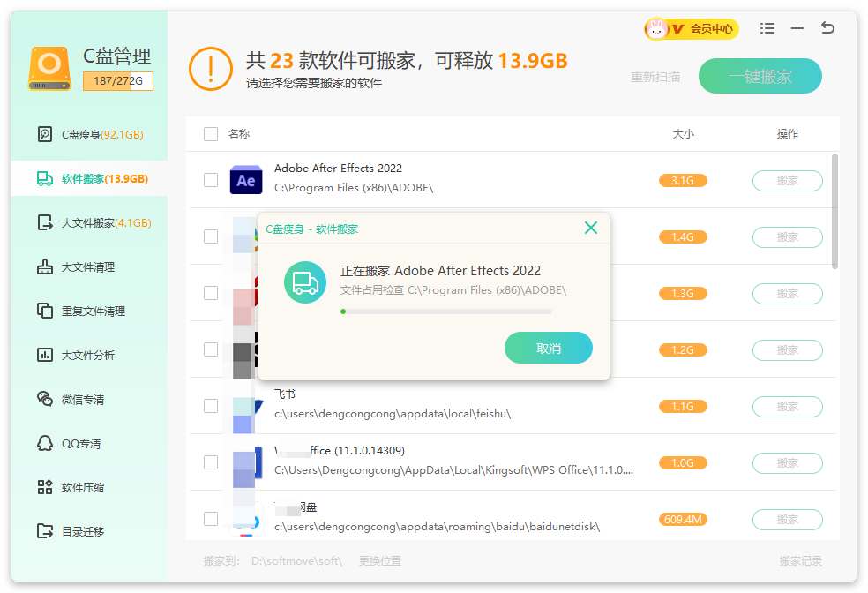Click 搬家 button for 飞书
Image resolution: width=868 pixels, height=593 pixels.
tap(787, 407)
